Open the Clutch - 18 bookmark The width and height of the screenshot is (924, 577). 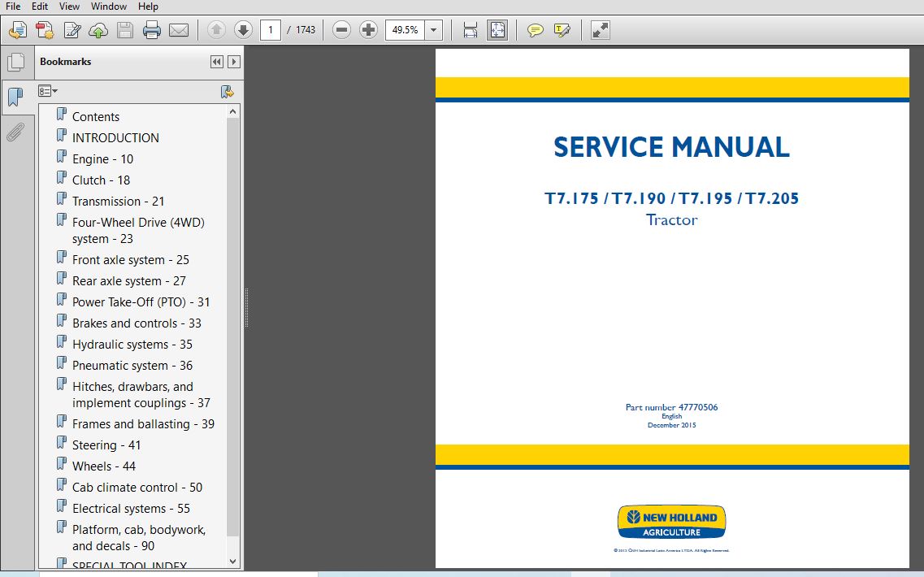pyautogui.click(x=101, y=180)
